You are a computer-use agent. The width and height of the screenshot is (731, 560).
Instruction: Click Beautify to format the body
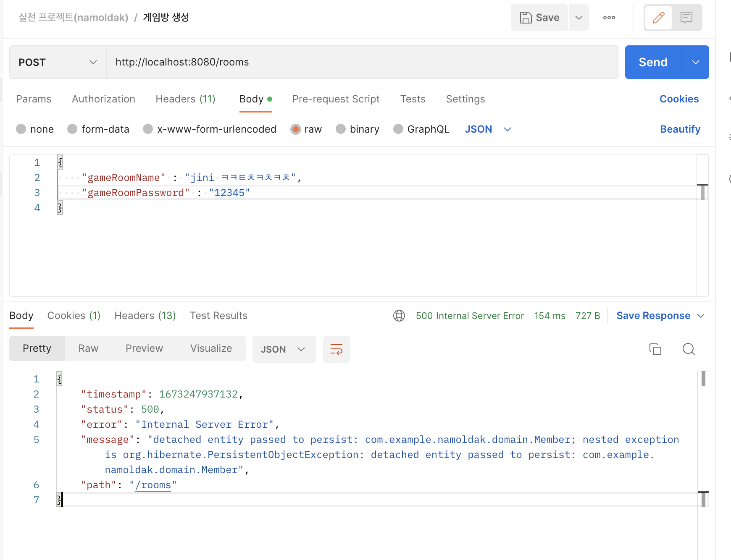coord(680,129)
